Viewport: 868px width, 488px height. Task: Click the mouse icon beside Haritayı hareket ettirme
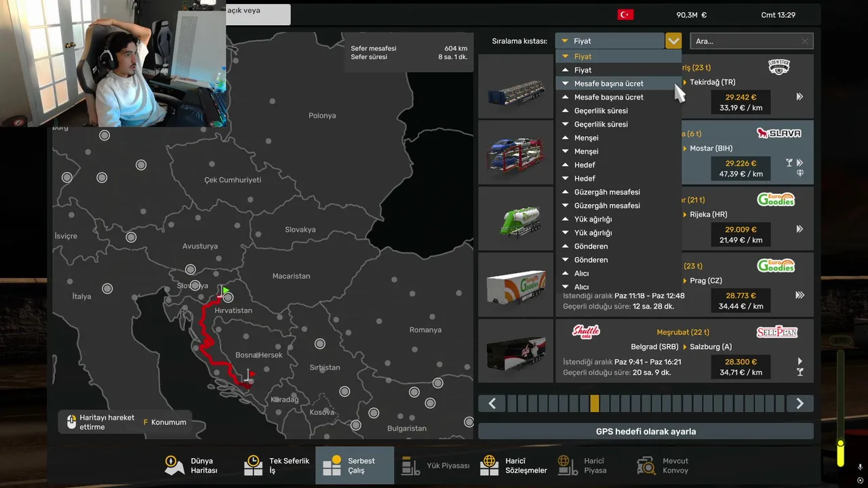pyautogui.click(x=71, y=422)
